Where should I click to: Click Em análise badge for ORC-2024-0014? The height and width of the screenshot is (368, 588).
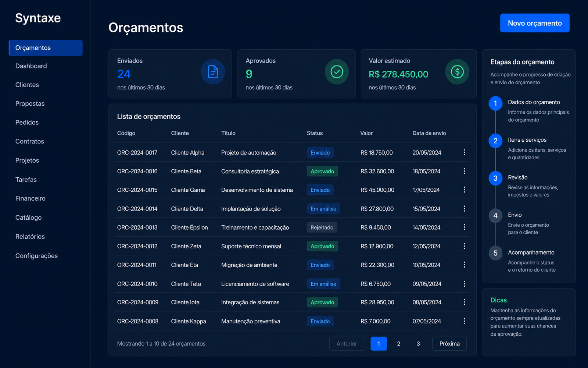coord(323,209)
